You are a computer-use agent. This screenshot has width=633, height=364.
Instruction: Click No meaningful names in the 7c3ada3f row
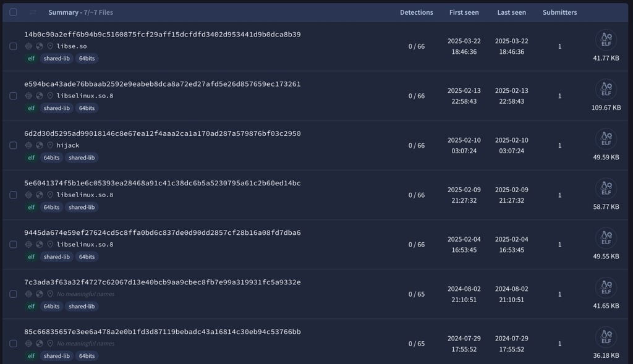pyautogui.click(x=85, y=294)
